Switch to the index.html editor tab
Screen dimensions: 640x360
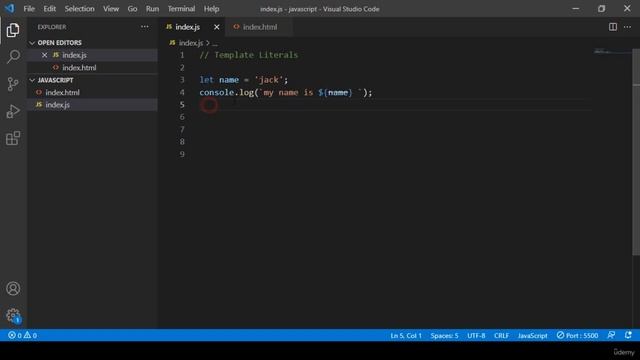click(x=259, y=27)
